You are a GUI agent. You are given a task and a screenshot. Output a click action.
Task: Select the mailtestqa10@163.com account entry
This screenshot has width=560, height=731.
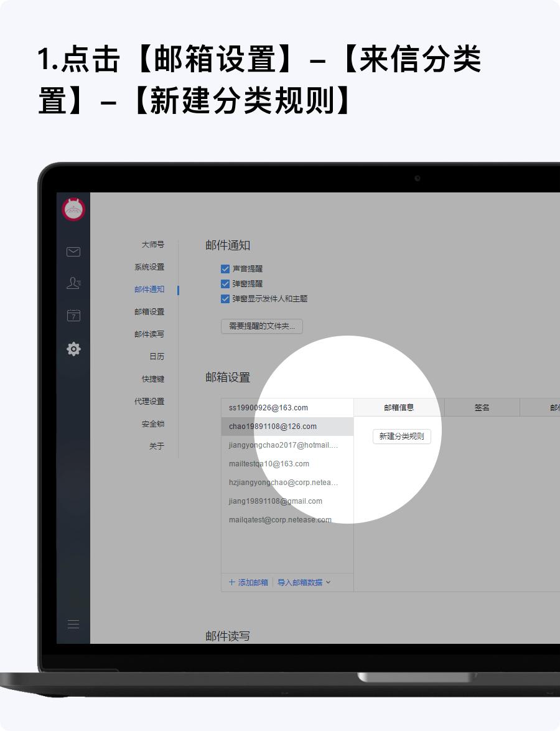pos(269,464)
